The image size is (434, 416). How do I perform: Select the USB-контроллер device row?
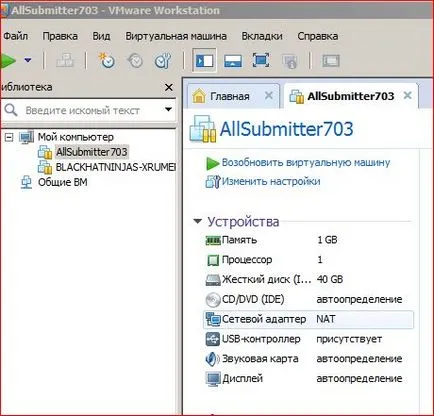tap(308, 339)
